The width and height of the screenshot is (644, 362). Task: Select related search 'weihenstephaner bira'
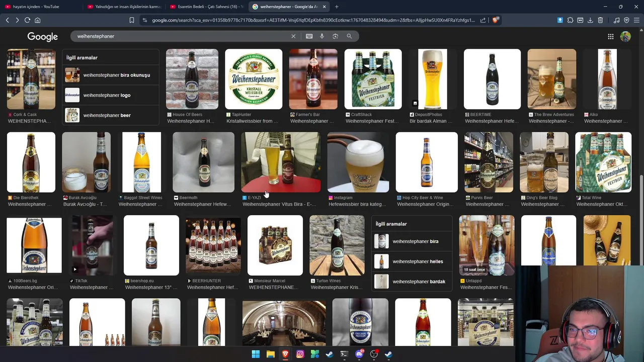(412, 241)
